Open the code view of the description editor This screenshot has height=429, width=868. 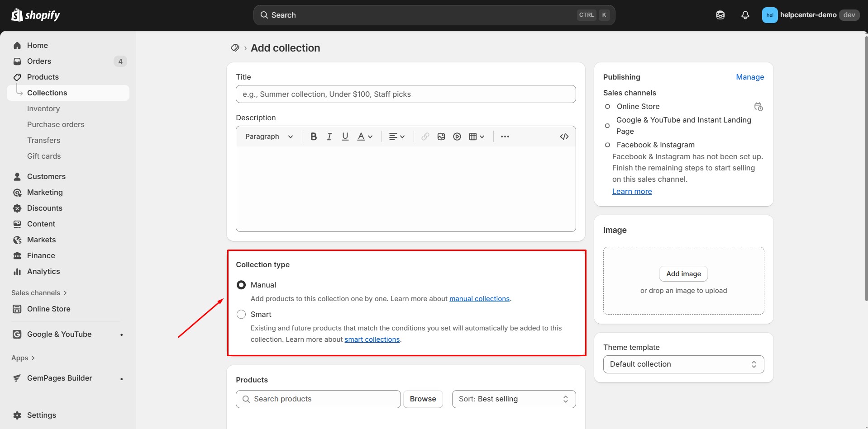click(564, 136)
